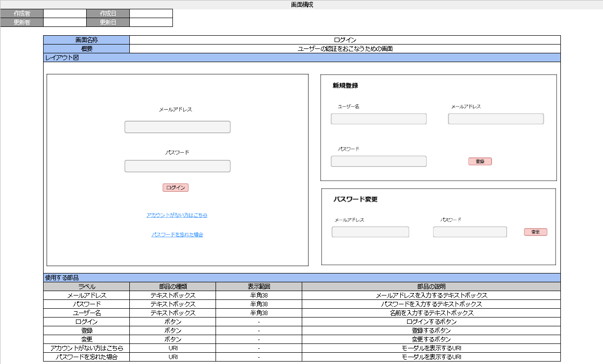Focus the login メールアドレス text box
The width and height of the screenshot is (603, 364).
click(177, 127)
